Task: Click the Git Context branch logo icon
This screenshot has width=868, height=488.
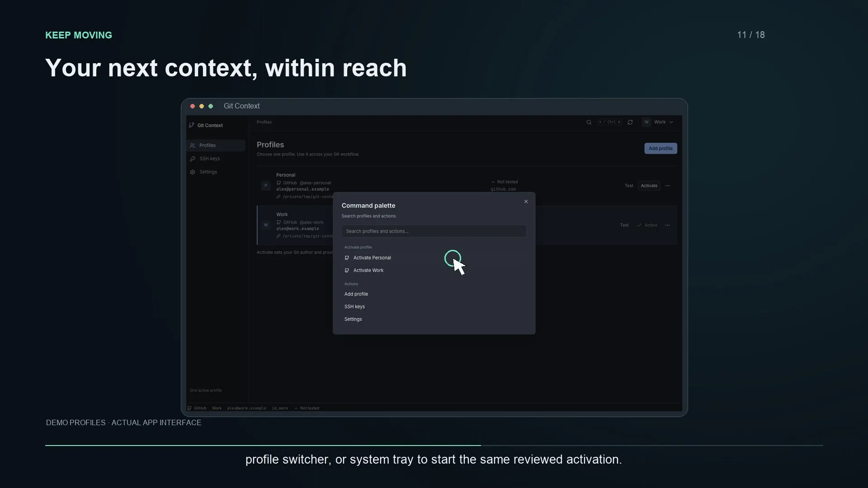Action: click(x=192, y=125)
